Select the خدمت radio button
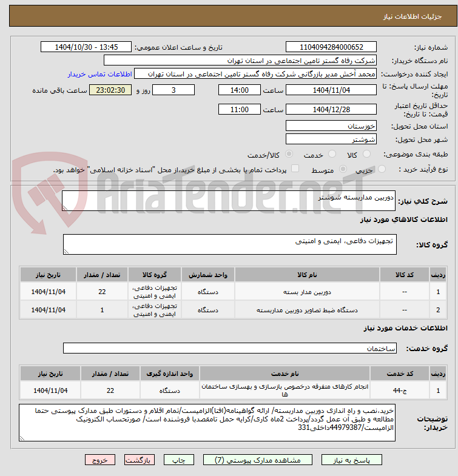This screenshot has width=458, height=476. pyautogui.click(x=332, y=154)
